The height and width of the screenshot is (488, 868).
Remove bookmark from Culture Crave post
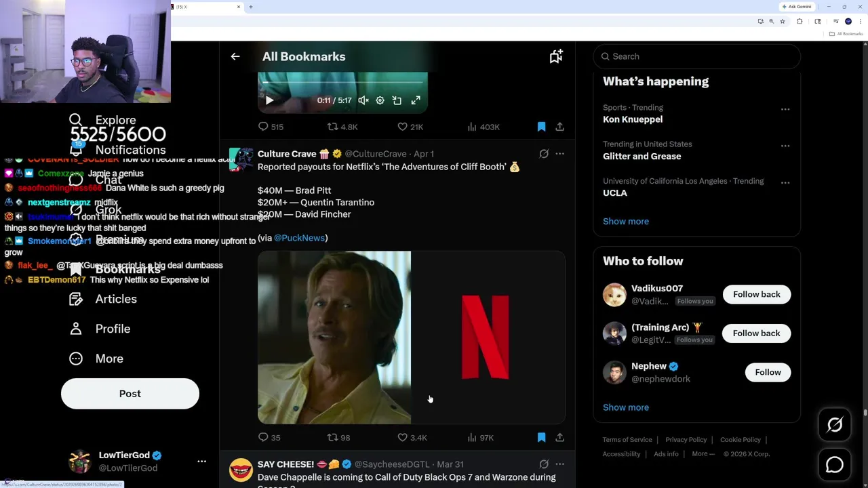click(541, 438)
